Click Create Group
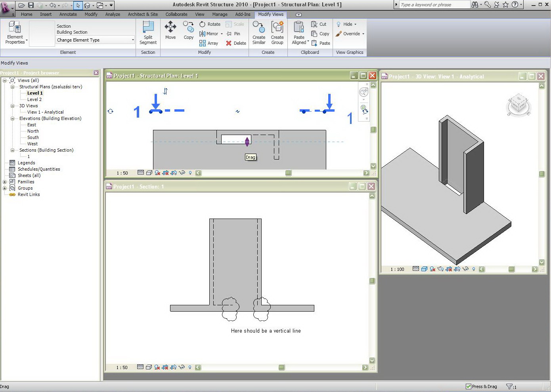The height and width of the screenshot is (392, 551). tap(277, 33)
